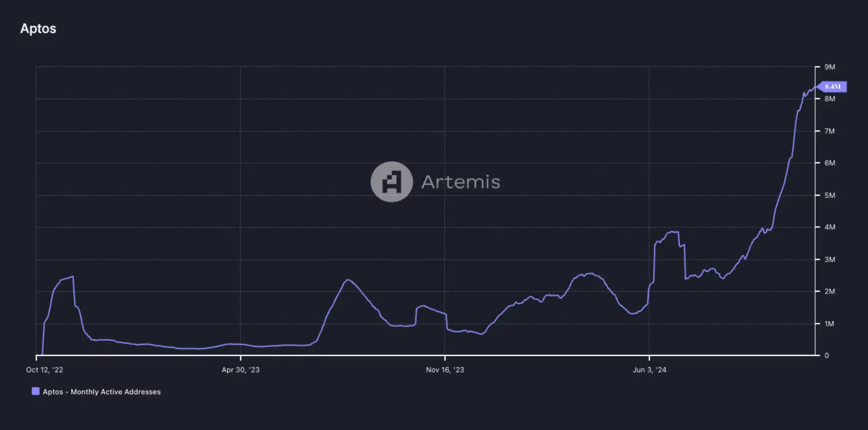Click the 9M y-axis label
The width and height of the screenshot is (868, 430).
pyautogui.click(x=830, y=67)
